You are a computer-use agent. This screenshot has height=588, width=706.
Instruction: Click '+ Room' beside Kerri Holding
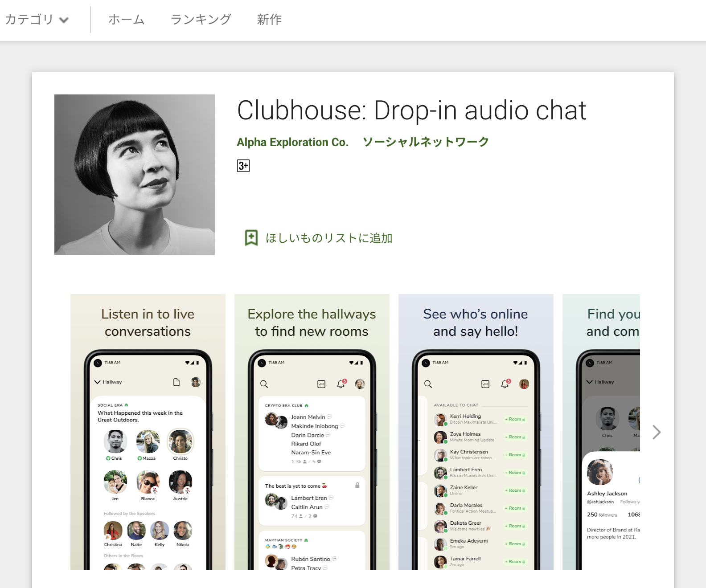(x=515, y=419)
